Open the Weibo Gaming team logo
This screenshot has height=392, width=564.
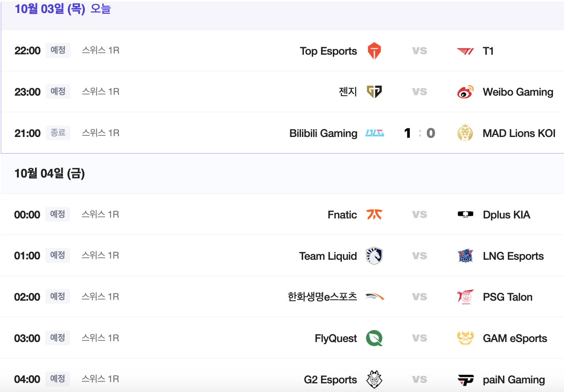pos(465,91)
